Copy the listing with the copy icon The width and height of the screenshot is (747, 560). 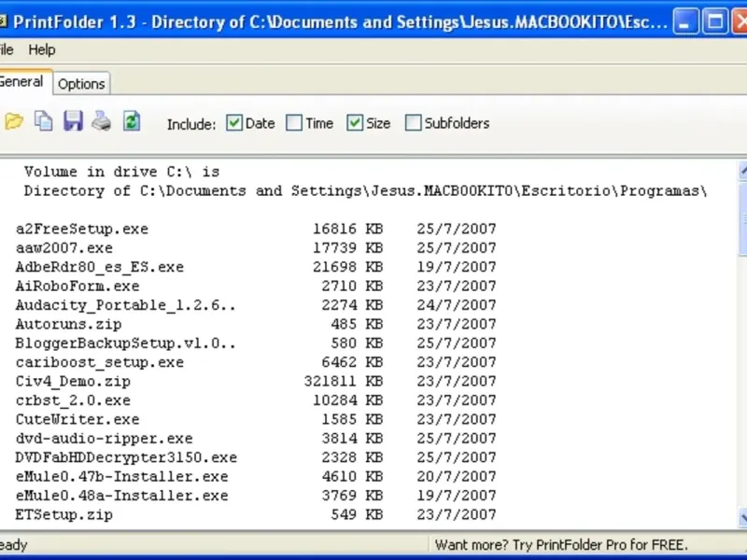pos(43,121)
